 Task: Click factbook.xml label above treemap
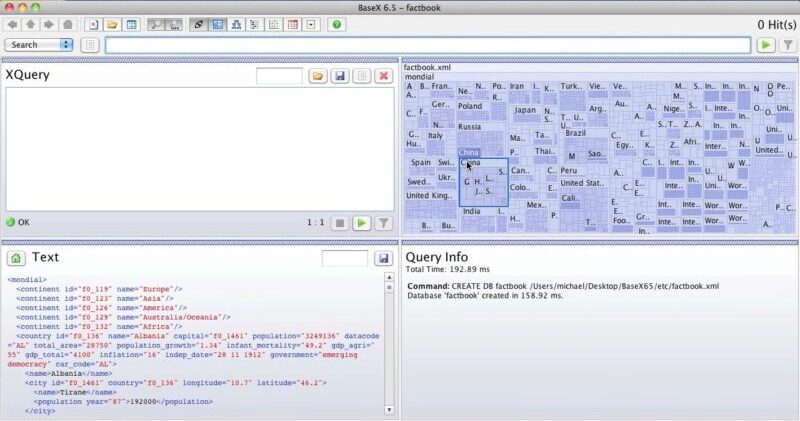(428, 67)
